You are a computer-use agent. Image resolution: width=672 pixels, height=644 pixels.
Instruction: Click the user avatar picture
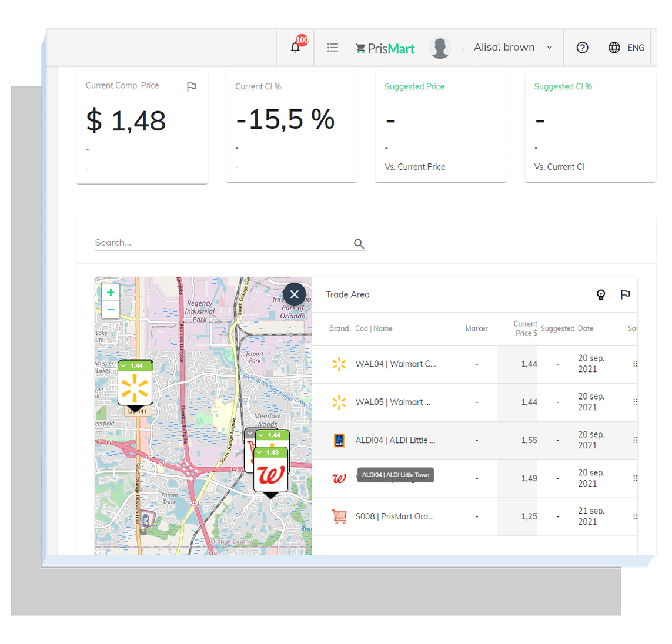click(440, 48)
